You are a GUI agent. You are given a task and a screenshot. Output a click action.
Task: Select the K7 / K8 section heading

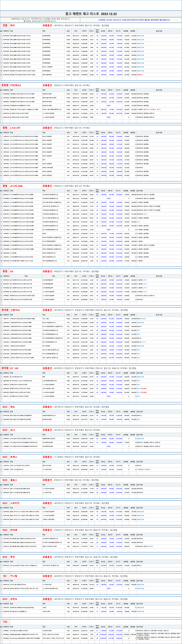[x=14, y=368]
